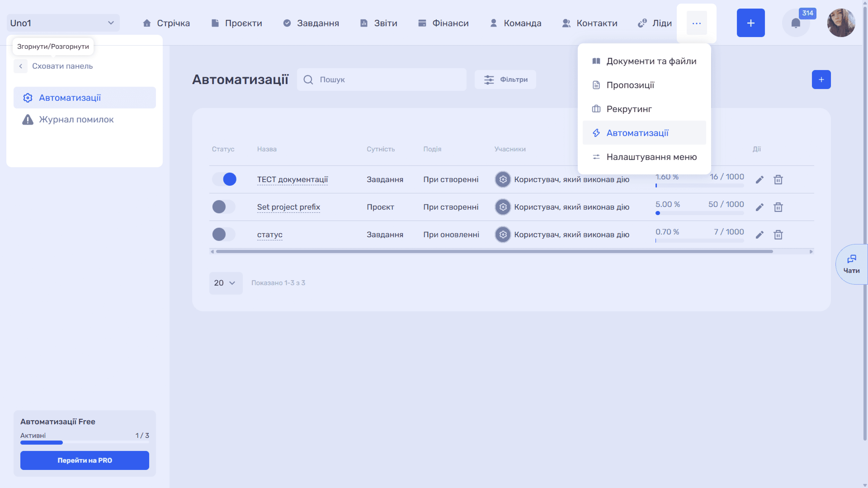868x488 pixels.
Task: Open Фільтри filter options
Action: pyautogui.click(x=505, y=80)
